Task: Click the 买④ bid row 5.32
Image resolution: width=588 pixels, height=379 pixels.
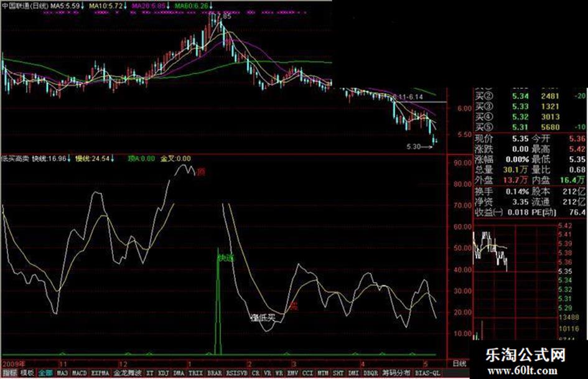Action: coord(529,117)
